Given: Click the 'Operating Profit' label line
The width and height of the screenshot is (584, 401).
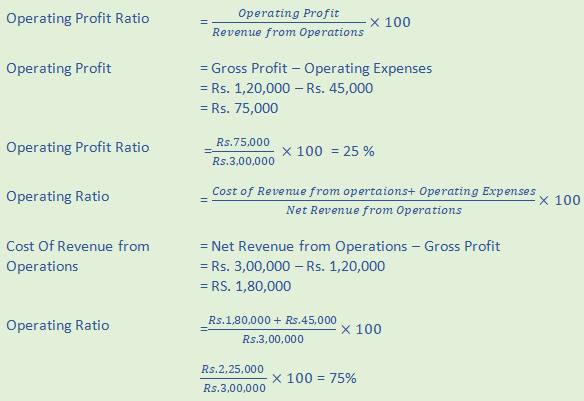Looking at the screenshot, I should click(59, 69).
